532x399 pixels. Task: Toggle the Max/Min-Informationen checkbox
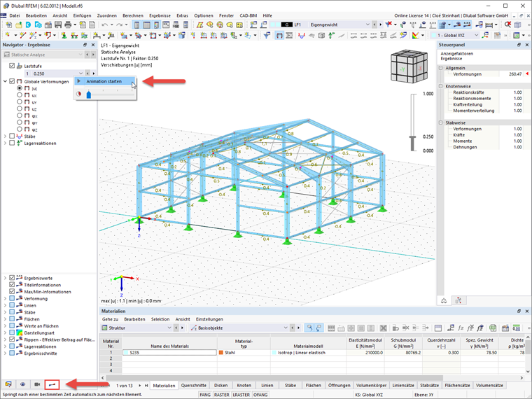click(x=12, y=291)
